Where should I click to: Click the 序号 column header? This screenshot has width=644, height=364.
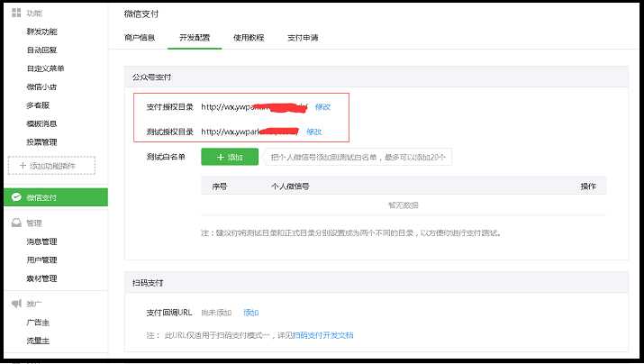[x=220, y=187]
